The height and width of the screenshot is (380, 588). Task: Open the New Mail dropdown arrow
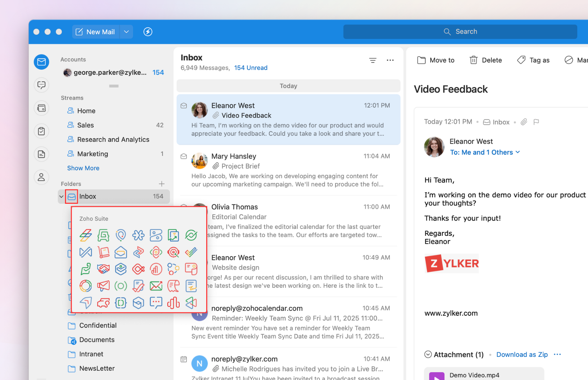click(126, 32)
